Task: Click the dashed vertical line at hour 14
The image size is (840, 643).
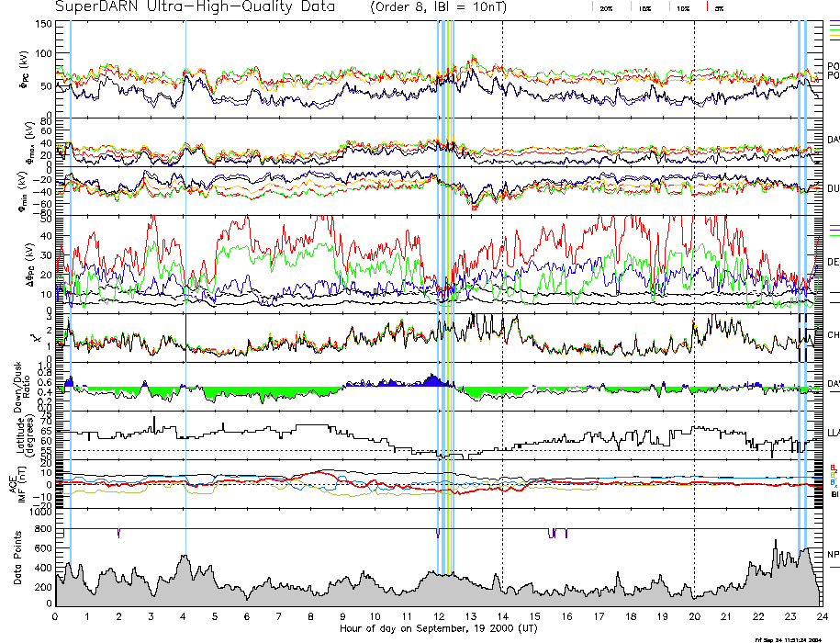Action: (x=503, y=276)
